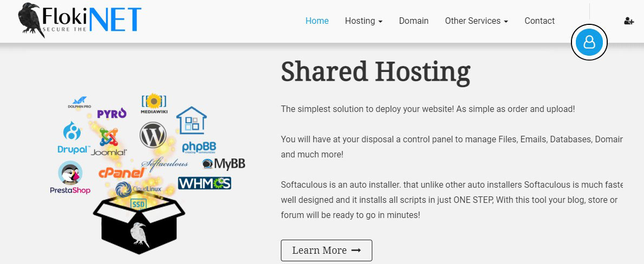The image size is (644, 264).
Task: Click the FlokiNET raven logo
Action: pos(80,20)
